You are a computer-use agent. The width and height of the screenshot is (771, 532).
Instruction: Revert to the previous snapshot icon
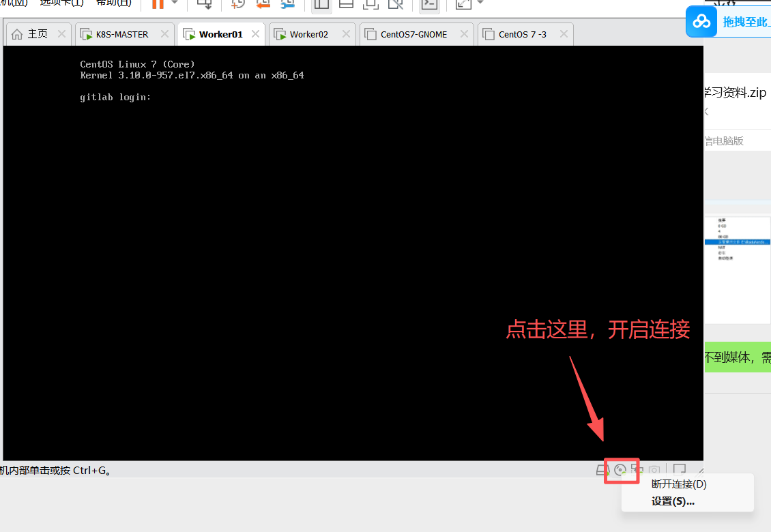[263, 4]
